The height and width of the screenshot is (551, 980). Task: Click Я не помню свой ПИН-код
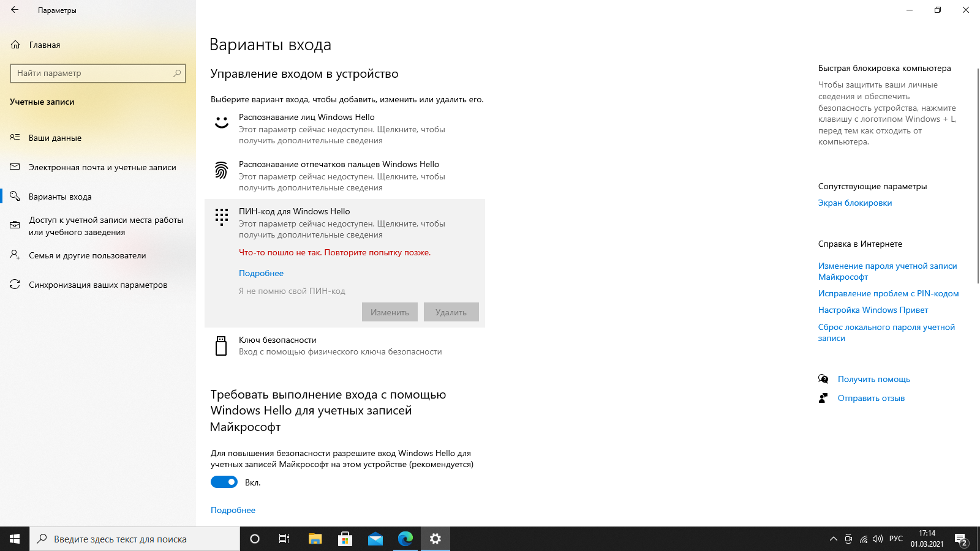pos(292,291)
